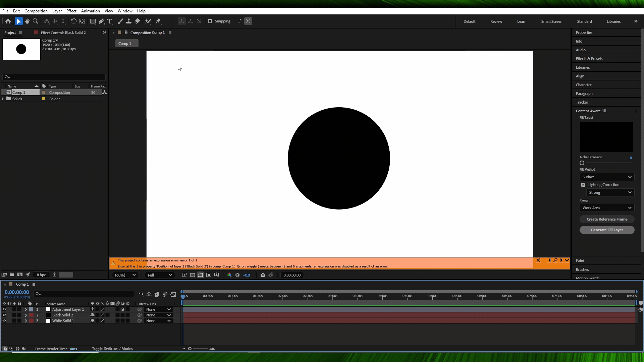Select the Eraser tool
This screenshot has height=362, width=644.
137,21
